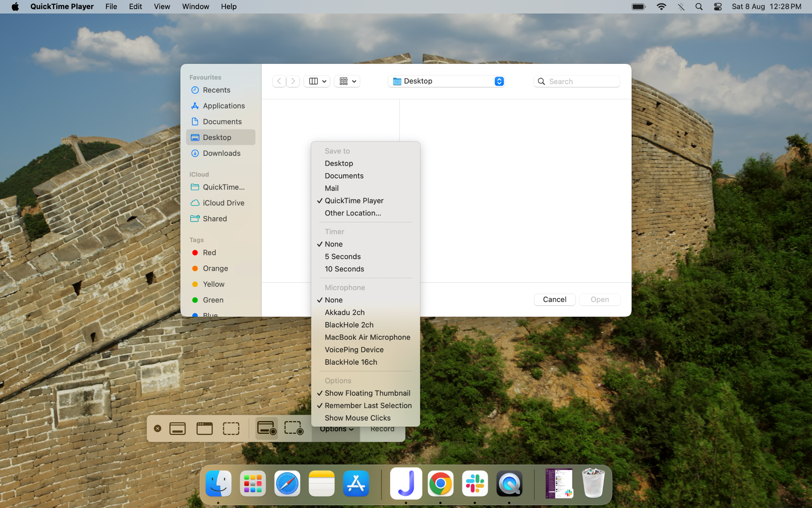Click the Search field in dialog

pyautogui.click(x=576, y=81)
